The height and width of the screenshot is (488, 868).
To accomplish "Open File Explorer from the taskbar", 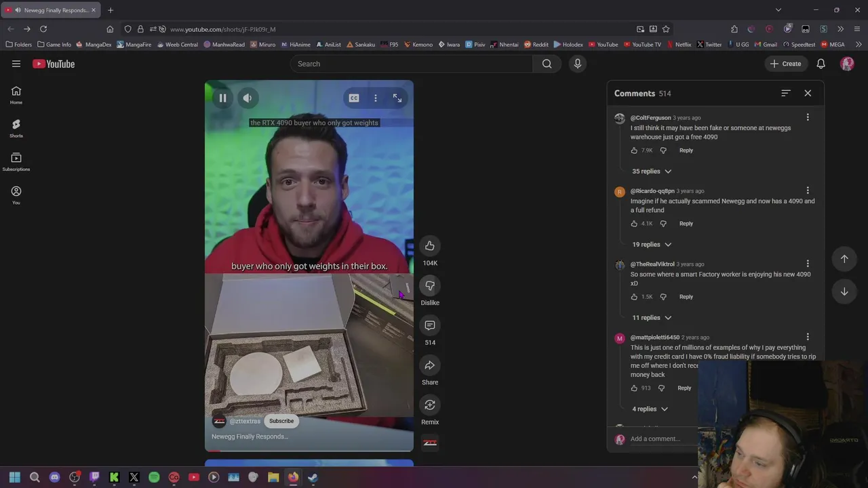I will [x=273, y=477].
